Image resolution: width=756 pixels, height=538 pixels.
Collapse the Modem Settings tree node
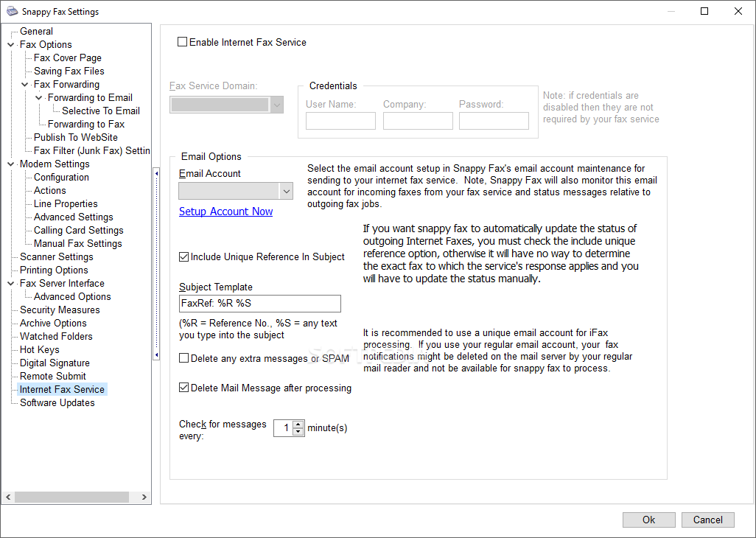point(10,164)
